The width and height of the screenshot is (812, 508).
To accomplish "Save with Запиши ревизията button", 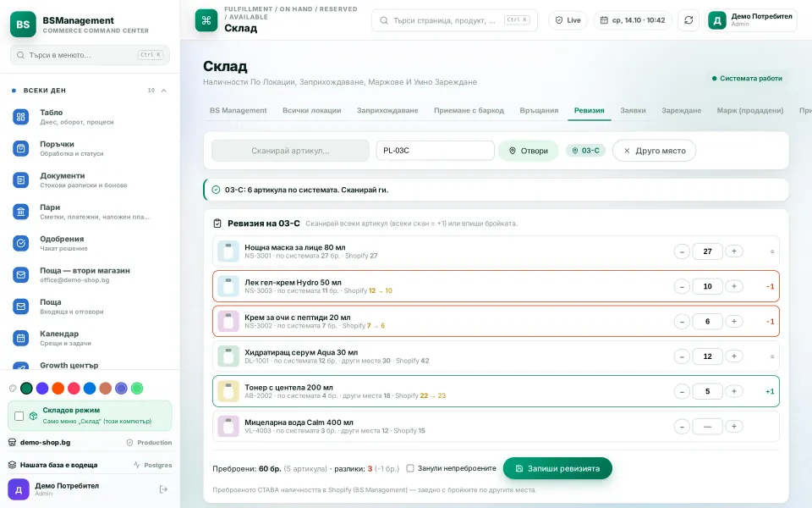I will [x=557, y=468].
